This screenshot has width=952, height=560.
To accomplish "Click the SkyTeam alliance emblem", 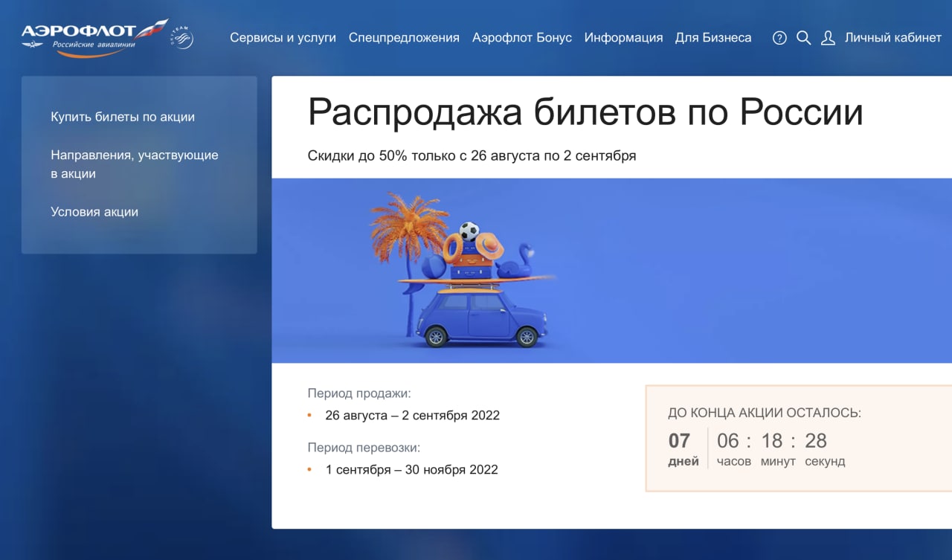I will pos(183,37).
